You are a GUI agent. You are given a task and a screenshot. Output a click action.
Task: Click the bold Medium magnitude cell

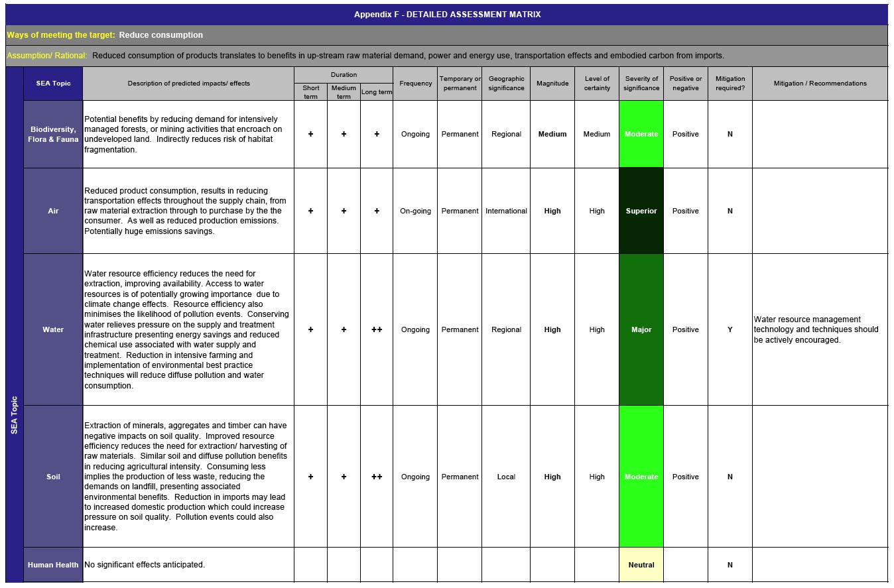[x=552, y=135]
